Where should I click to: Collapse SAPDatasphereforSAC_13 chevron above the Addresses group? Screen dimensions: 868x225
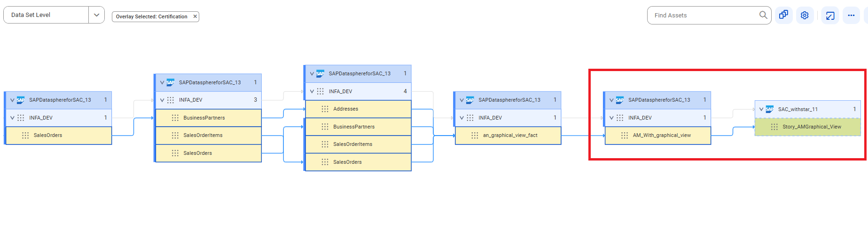coord(312,73)
